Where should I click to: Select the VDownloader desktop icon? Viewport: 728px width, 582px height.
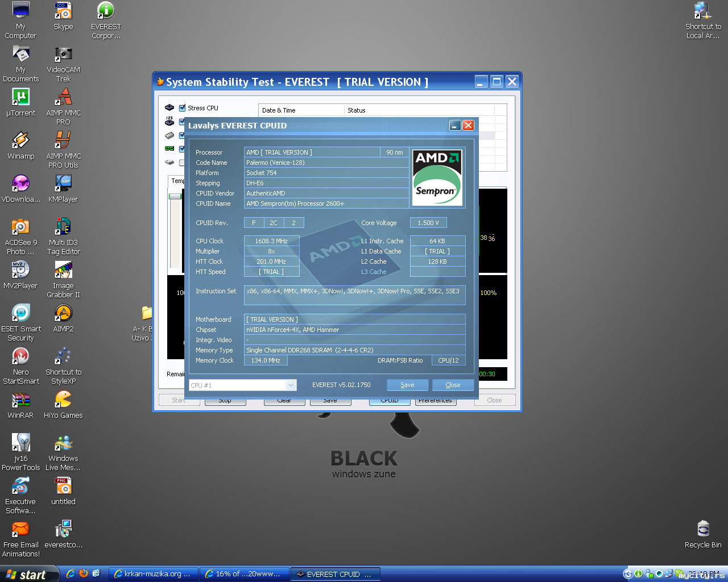pos(20,189)
